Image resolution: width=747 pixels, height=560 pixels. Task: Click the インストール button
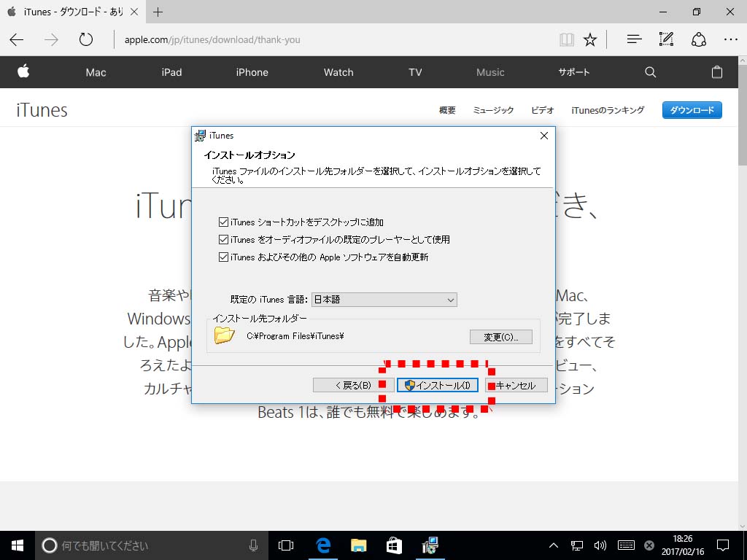(438, 385)
